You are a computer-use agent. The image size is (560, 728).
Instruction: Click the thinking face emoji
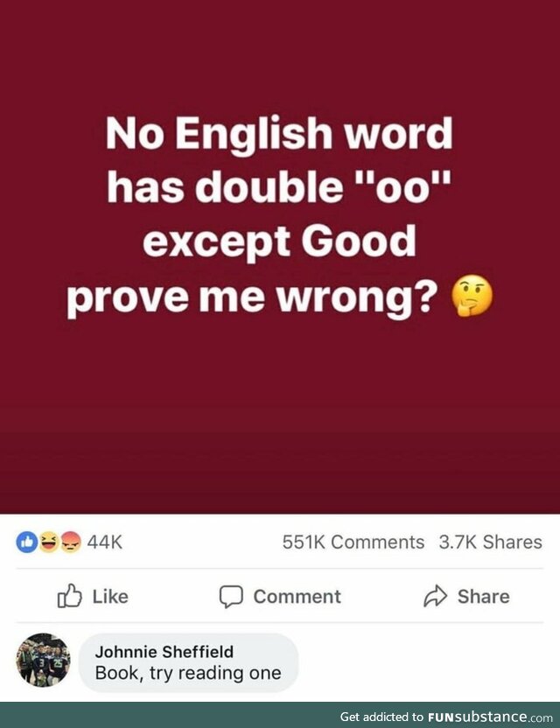coord(472,296)
